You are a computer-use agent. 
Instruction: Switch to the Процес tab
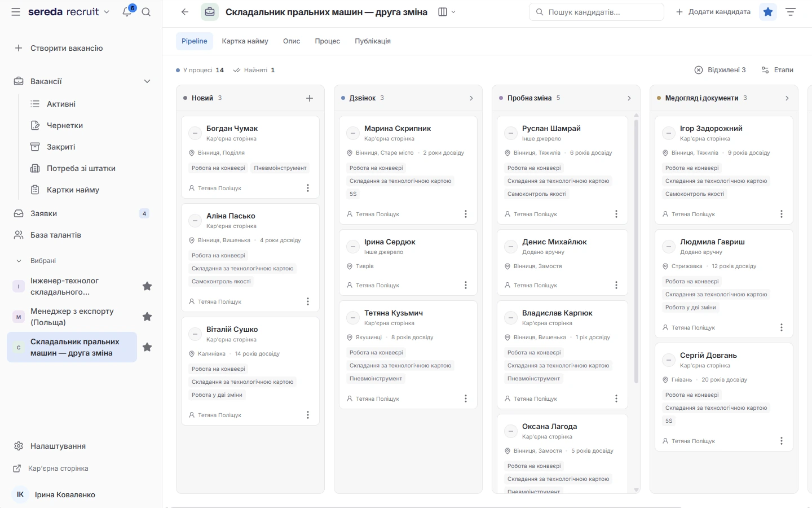328,41
